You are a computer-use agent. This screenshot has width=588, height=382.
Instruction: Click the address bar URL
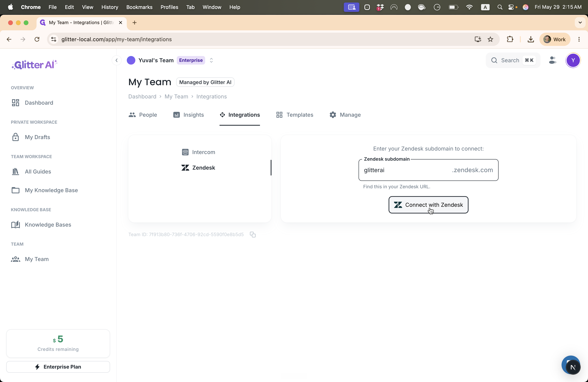tap(117, 39)
